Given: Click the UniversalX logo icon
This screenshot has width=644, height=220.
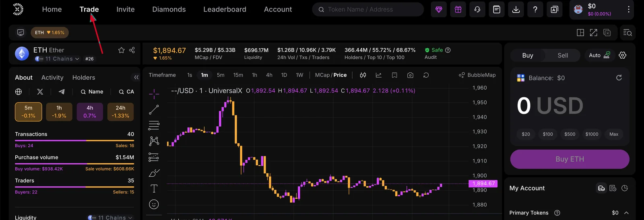Looking at the screenshot, I should point(18,9).
